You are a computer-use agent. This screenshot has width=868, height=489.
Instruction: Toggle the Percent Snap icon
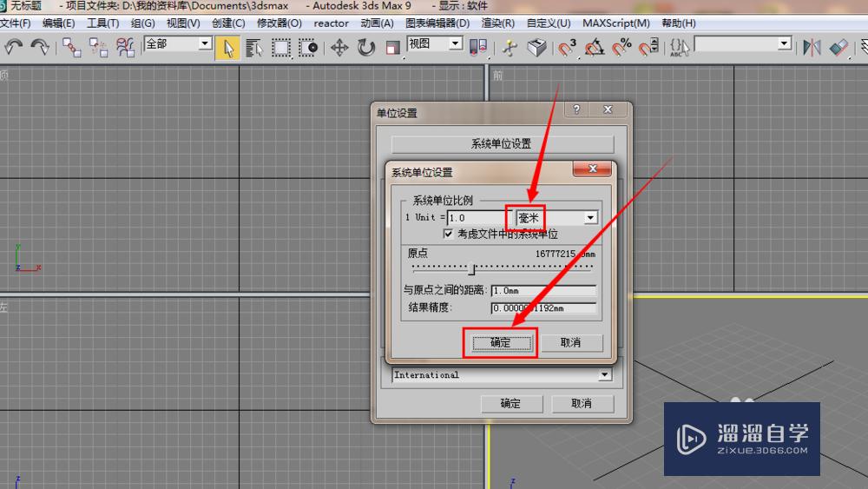[621, 48]
